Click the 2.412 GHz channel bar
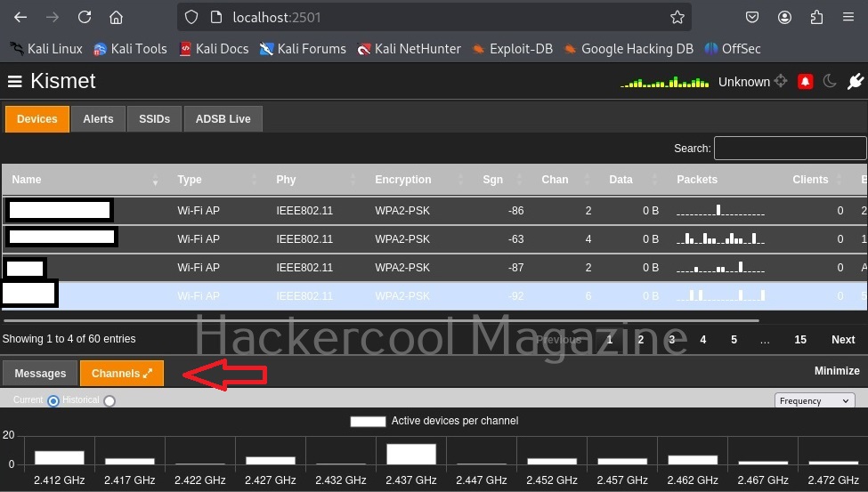The height and width of the screenshot is (492, 868). (x=60, y=457)
